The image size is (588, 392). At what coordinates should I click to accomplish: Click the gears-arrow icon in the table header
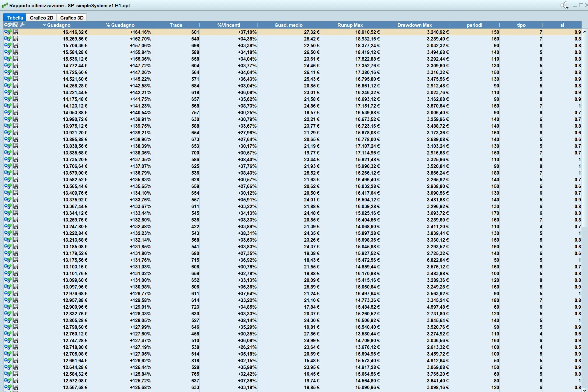[x=8, y=25]
